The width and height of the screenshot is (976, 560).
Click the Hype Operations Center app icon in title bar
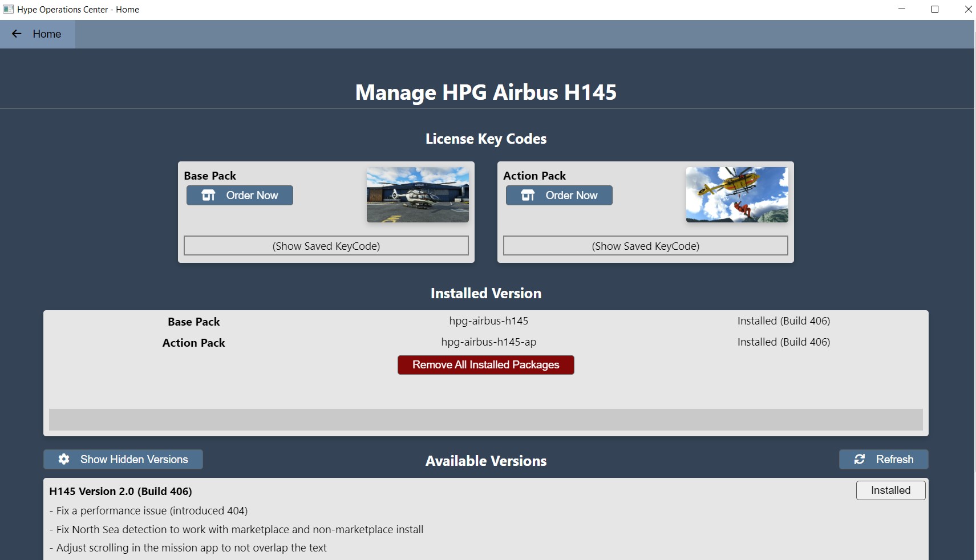coord(9,9)
